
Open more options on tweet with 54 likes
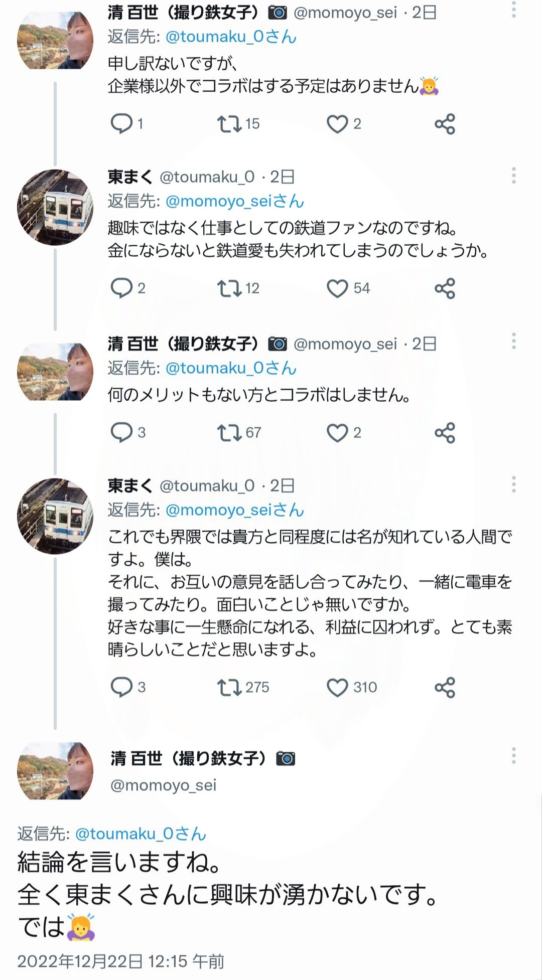[x=513, y=176]
